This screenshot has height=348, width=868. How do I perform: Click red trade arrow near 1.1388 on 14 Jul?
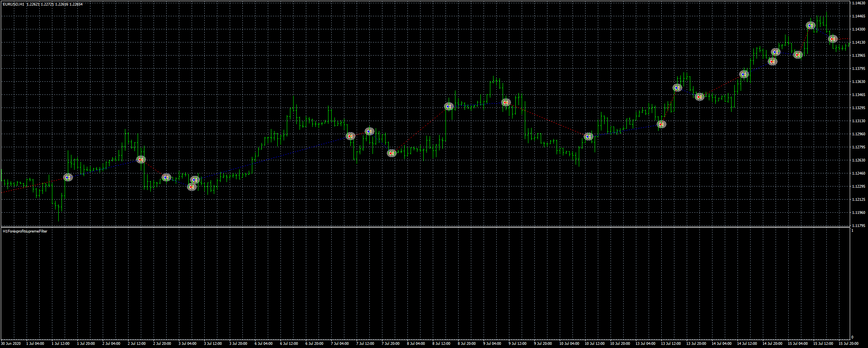(x=772, y=62)
